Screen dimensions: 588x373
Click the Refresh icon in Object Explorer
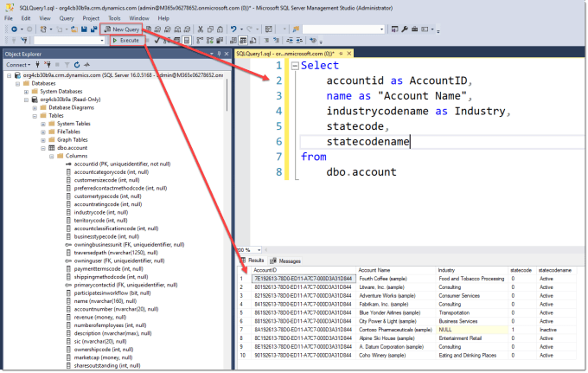point(77,65)
